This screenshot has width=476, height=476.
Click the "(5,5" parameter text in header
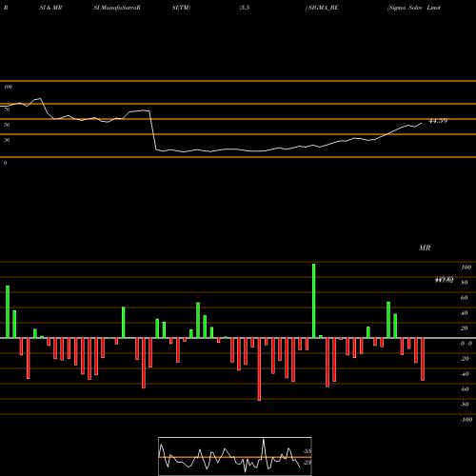[x=245, y=8]
